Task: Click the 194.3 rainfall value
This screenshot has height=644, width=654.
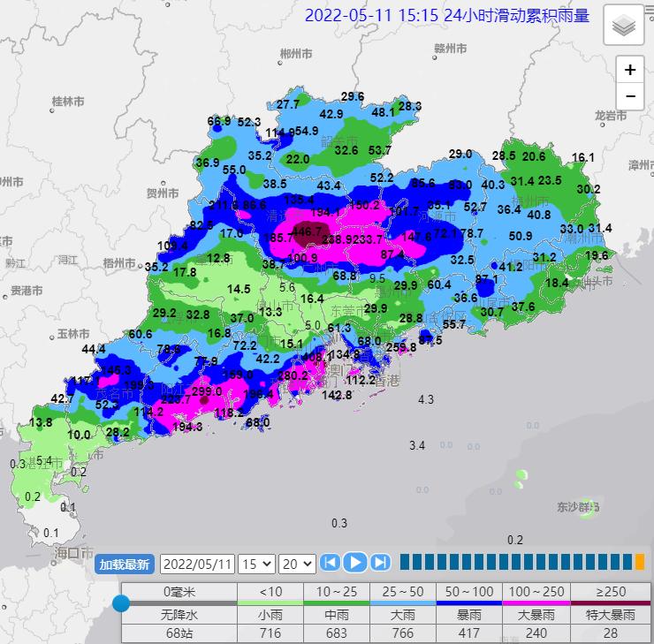Action: pyautogui.click(x=187, y=427)
